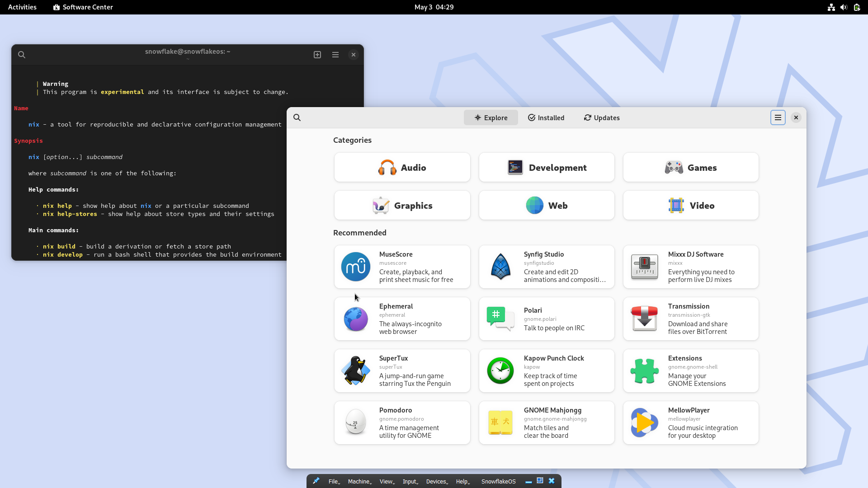Switch to the Installed tab

click(546, 117)
